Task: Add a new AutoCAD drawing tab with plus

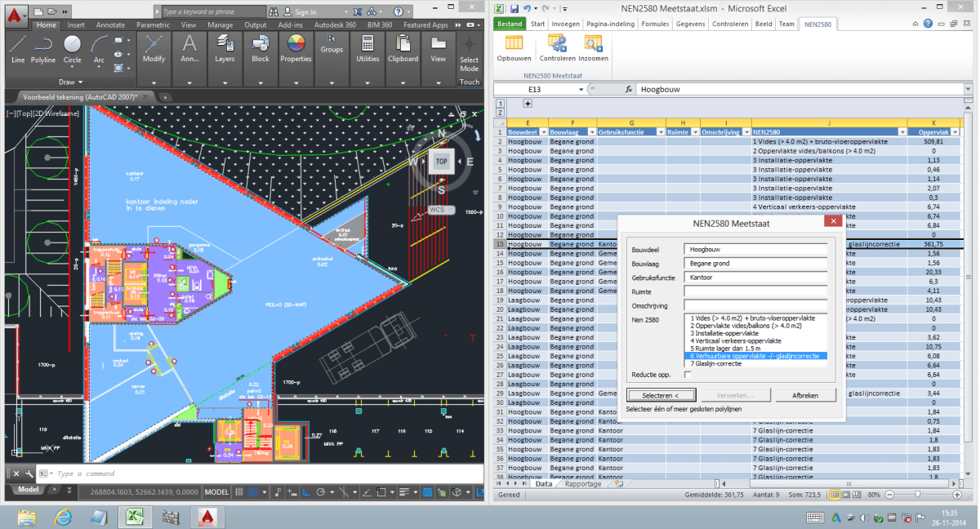Action: (x=165, y=96)
